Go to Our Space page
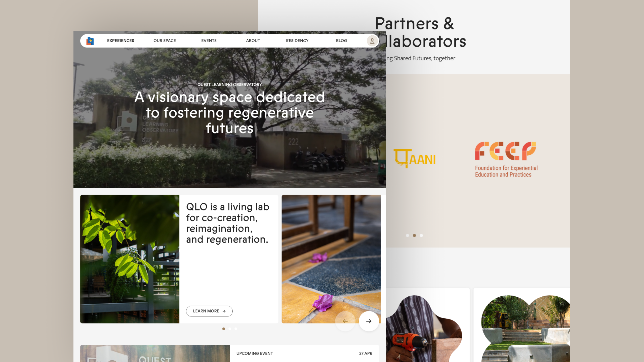This screenshot has width=644, height=362. (x=165, y=41)
